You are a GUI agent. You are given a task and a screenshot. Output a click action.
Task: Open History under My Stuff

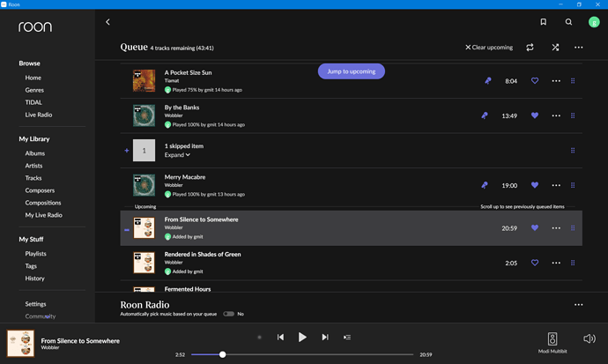click(34, 279)
